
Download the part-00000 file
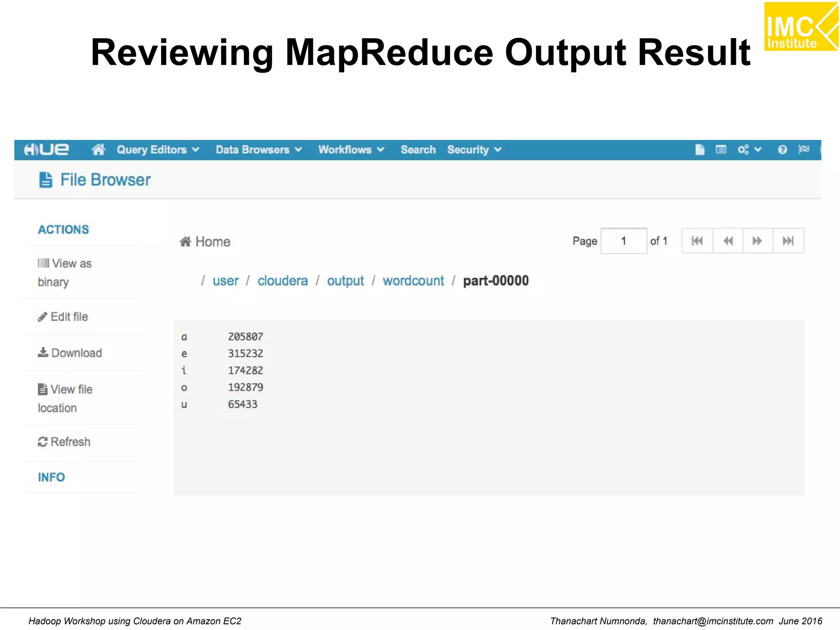coord(70,353)
